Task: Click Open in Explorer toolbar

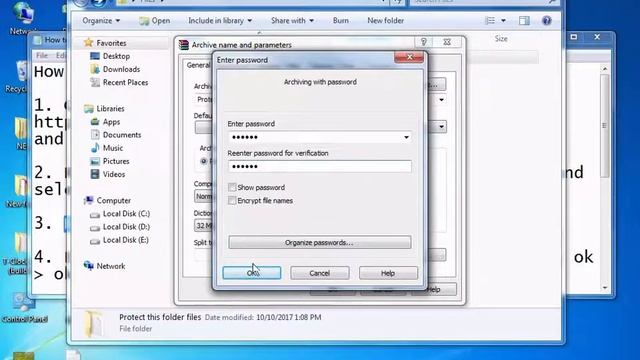Action: pyautogui.click(x=155, y=20)
